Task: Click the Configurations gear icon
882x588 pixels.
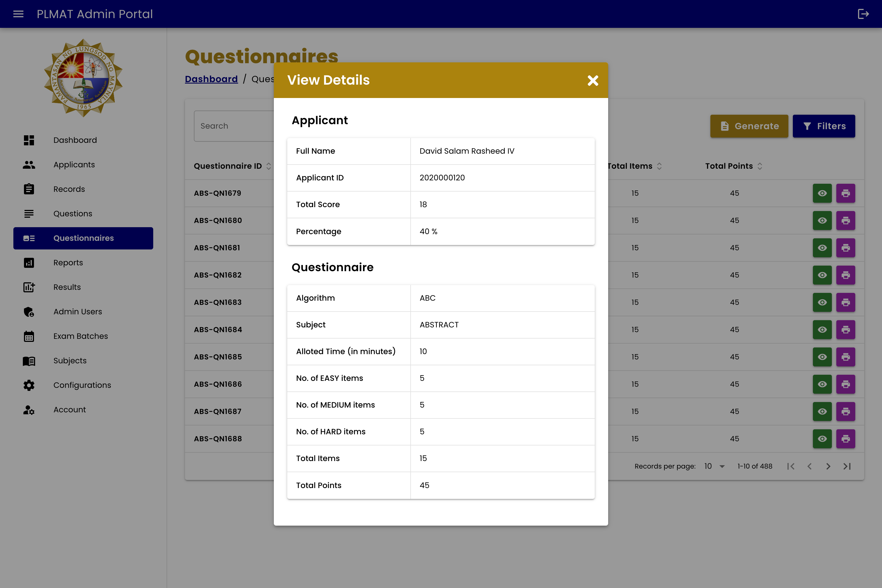Action: coord(29,385)
